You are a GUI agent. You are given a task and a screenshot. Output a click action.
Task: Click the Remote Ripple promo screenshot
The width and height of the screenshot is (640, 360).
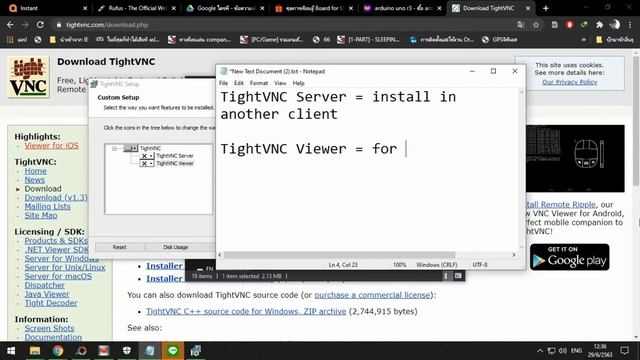tap(575, 158)
